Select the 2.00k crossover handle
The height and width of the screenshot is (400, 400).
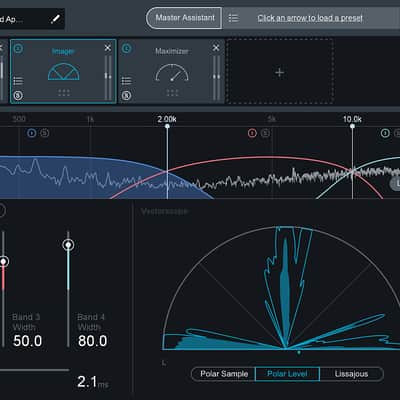(x=167, y=126)
